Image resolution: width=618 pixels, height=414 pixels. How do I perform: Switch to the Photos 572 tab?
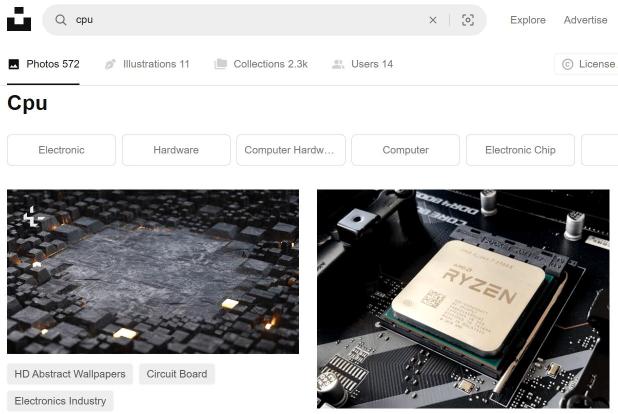pyautogui.click(x=43, y=64)
